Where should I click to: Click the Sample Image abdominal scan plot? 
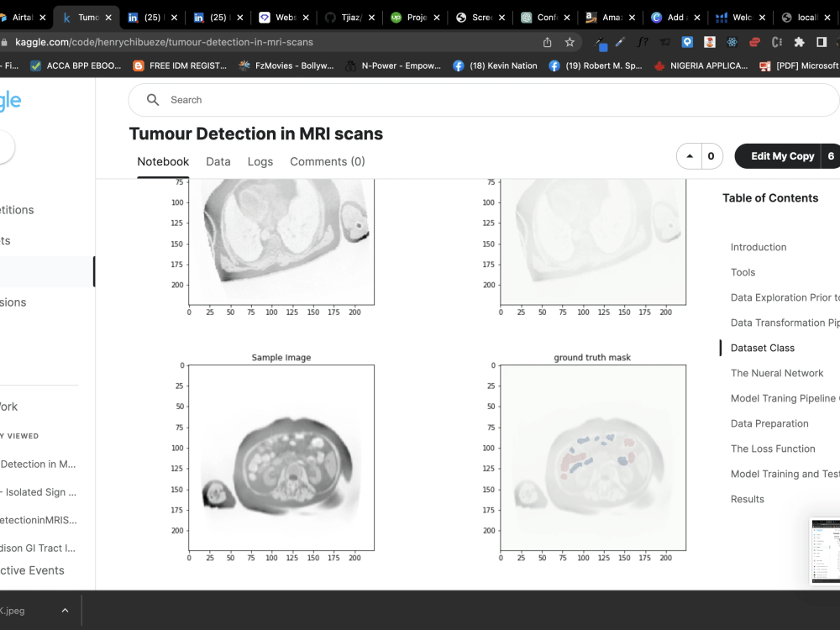point(281,458)
